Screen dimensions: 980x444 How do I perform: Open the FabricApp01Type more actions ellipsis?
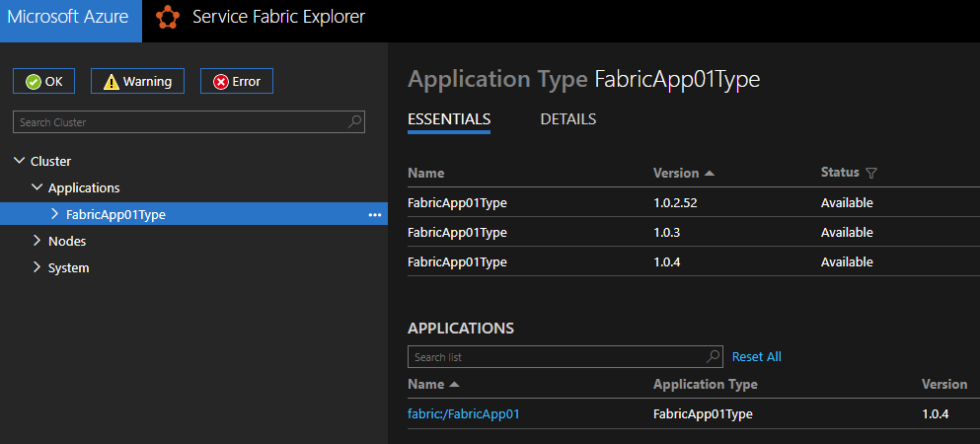375,214
